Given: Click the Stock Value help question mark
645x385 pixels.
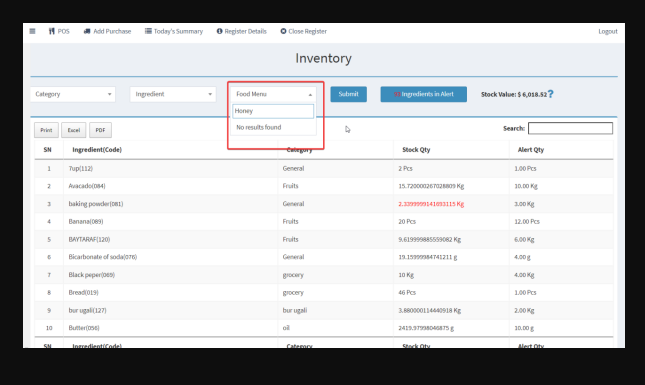Looking at the screenshot, I should click(x=551, y=94).
